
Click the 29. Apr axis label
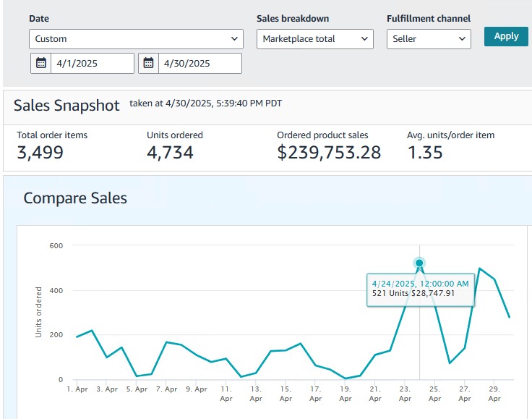point(494,394)
